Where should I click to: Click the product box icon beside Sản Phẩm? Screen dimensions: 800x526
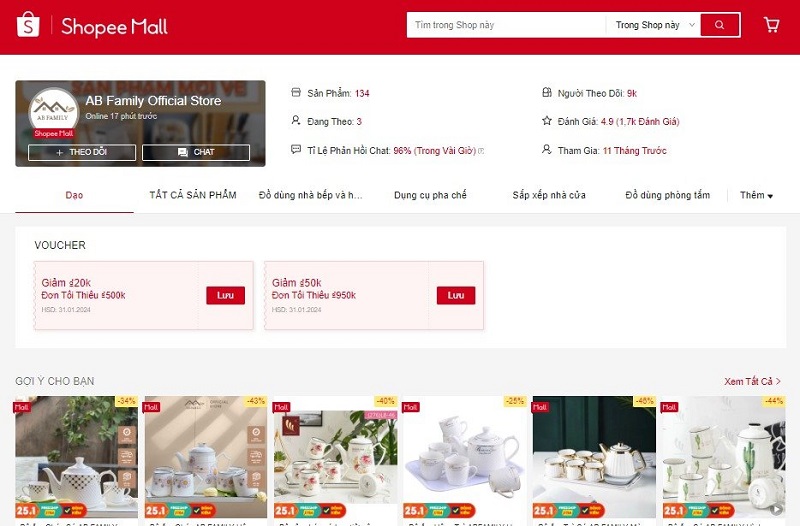point(295,93)
